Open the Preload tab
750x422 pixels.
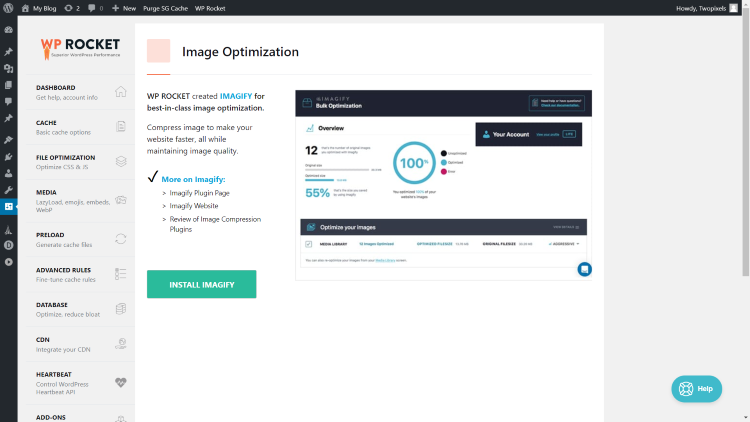click(80, 240)
